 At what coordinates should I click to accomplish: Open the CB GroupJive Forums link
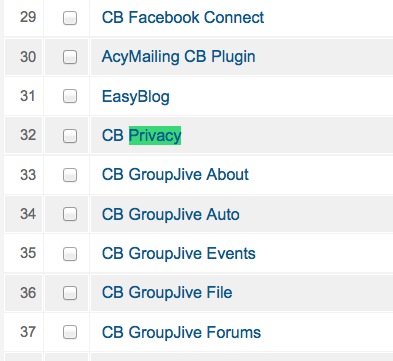pyautogui.click(x=181, y=332)
